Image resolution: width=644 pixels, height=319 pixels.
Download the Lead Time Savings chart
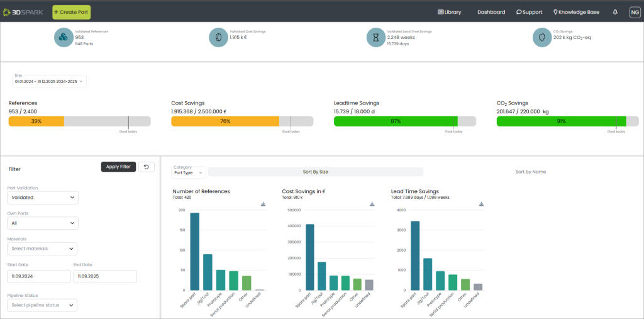coord(481,204)
